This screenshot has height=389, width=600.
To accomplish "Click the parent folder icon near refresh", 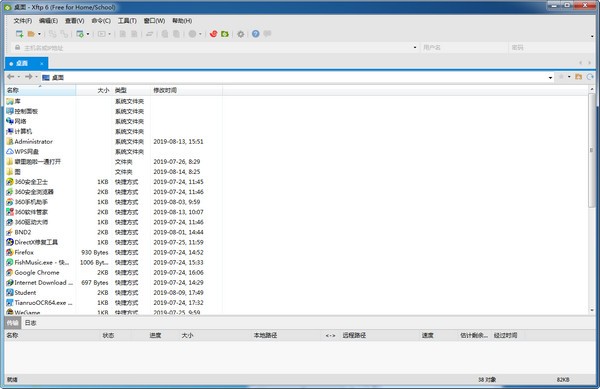I will 579,77.
